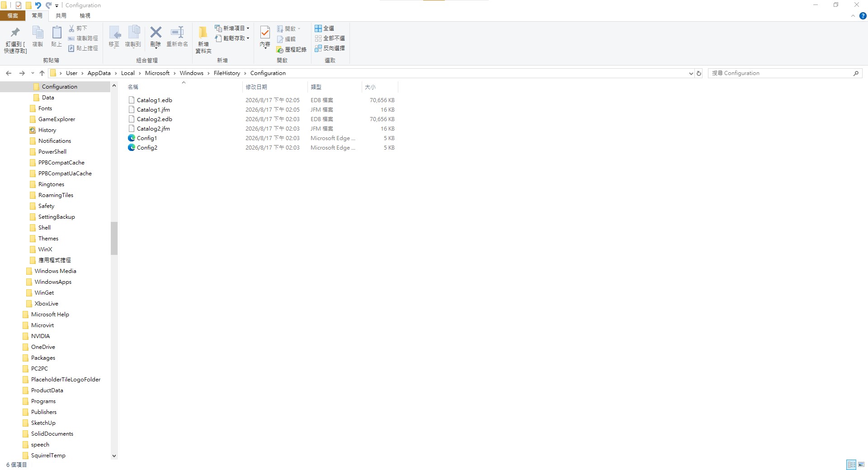868x470 pixels.
Task: Open the Open (開啟) dropdown in ribbon
Action: (x=288, y=28)
